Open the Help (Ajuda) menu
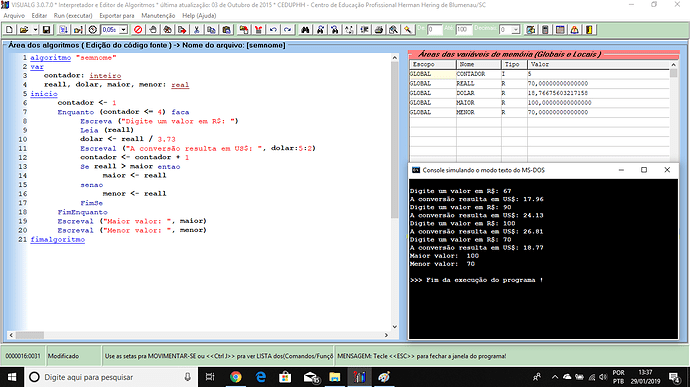 [x=199, y=15]
